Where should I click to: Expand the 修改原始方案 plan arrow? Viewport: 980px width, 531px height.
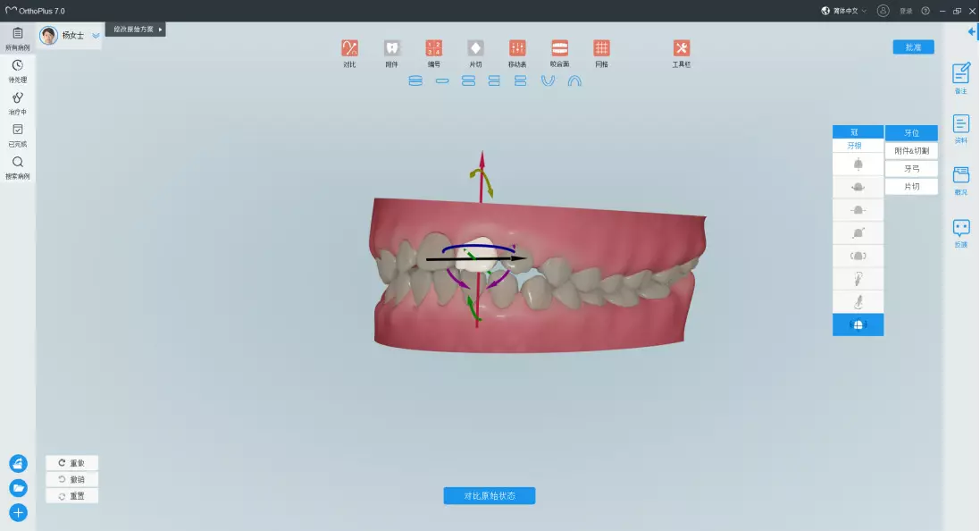pyautogui.click(x=160, y=29)
